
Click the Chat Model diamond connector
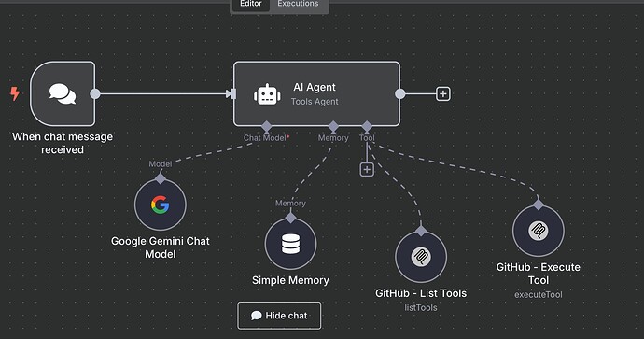click(267, 127)
